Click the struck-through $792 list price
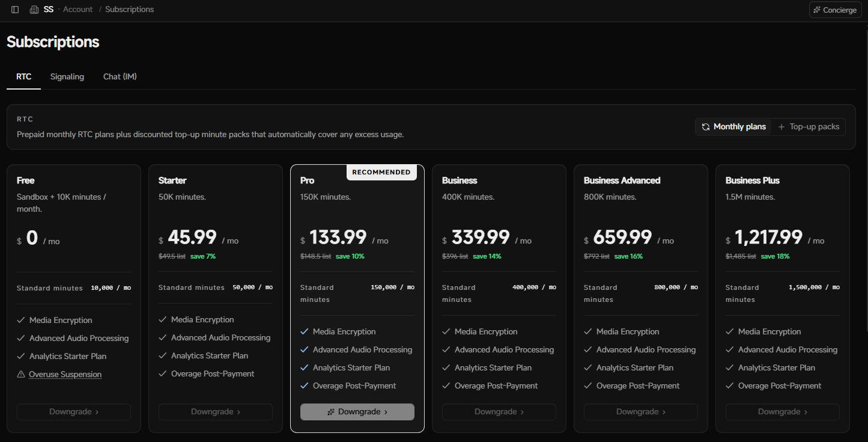 click(596, 256)
